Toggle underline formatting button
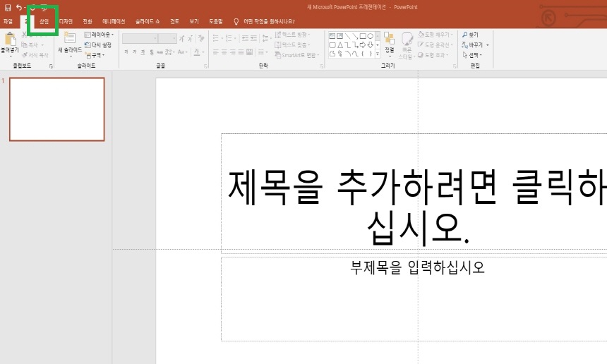This screenshot has width=607, height=364. click(x=143, y=51)
